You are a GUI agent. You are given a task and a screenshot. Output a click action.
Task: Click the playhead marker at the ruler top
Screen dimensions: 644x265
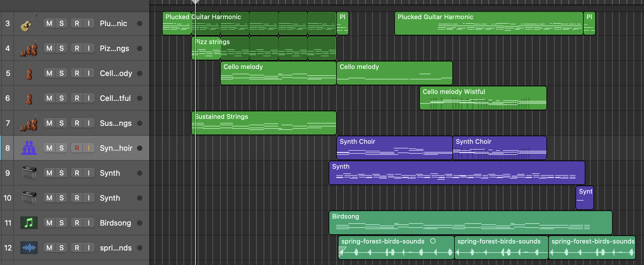[195, 2]
